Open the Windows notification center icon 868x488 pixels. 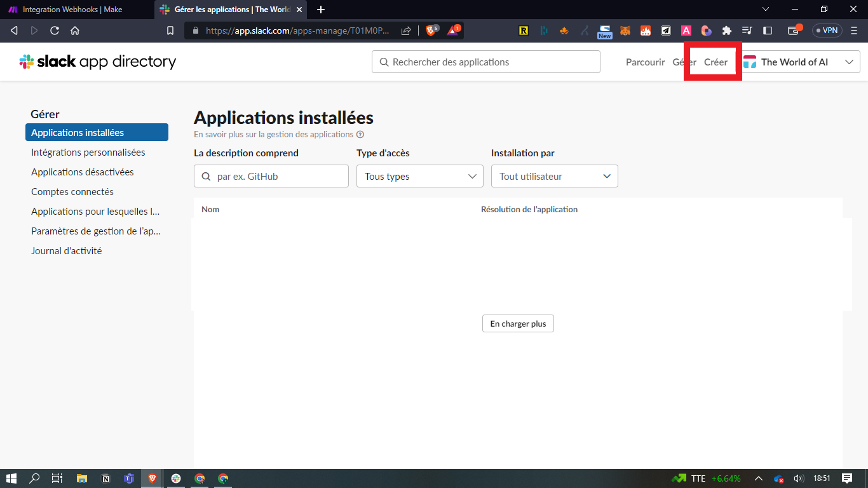coord(847,478)
